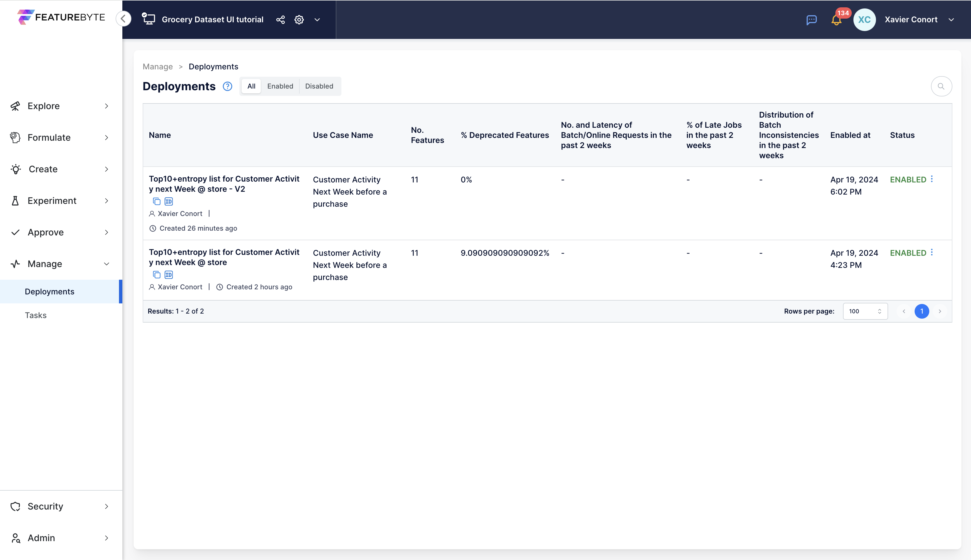Open catalog settings gear icon
Image resolution: width=971 pixels, height=560 pixels.
(299, 20)
